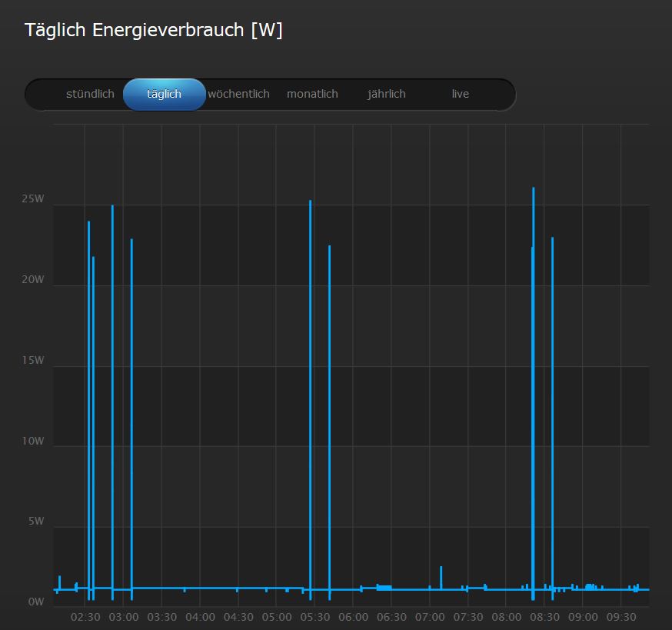Click the 0W y-axis label
Screen dimensions: 672x630
(36, 602)
